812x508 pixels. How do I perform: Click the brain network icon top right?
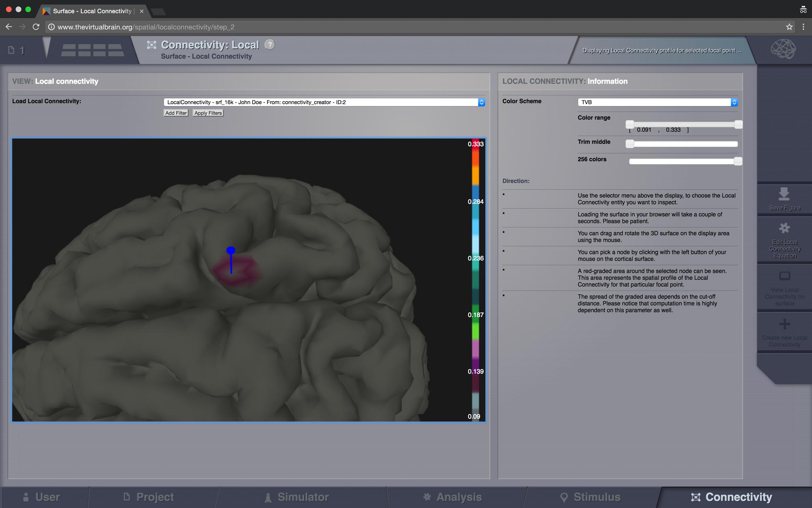point(783,49)
